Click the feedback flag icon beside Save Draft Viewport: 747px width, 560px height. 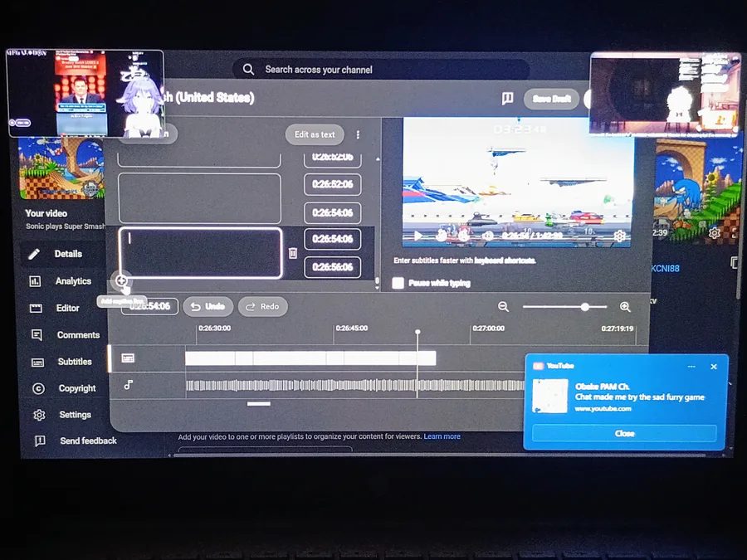pyautogui.click(x=507, y=99)
